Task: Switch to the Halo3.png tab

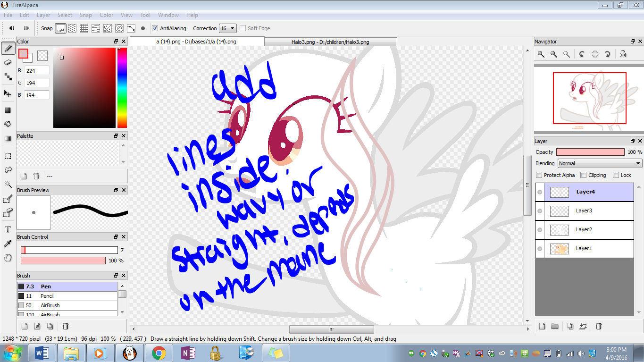Action: pos(330,42)
